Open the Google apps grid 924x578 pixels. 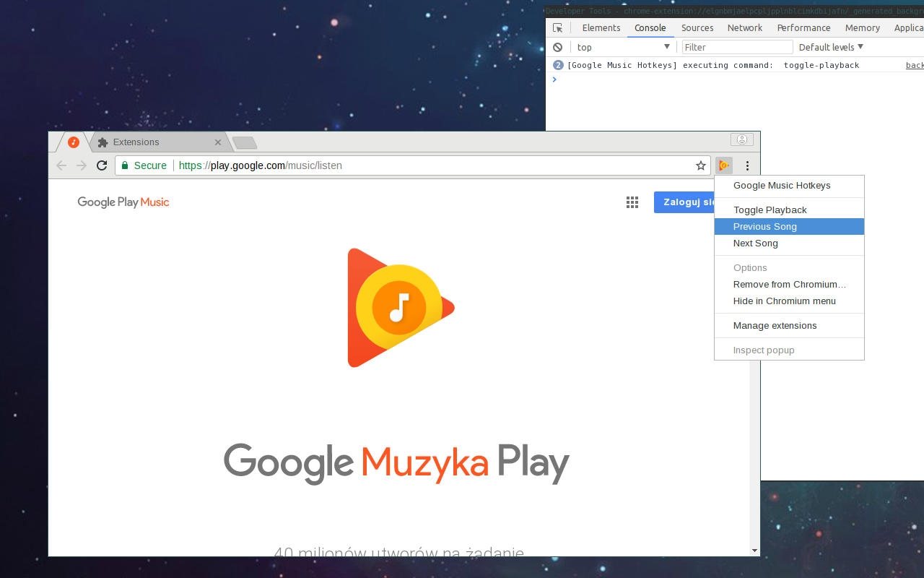coord(632,202)
